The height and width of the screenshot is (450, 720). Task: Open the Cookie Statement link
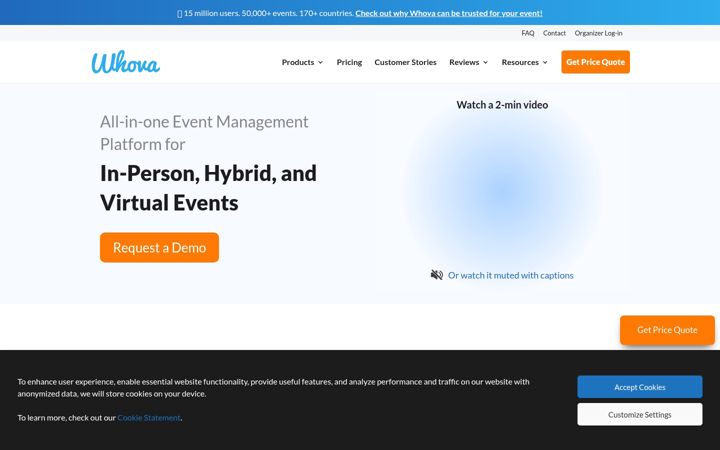coord(149,417)
